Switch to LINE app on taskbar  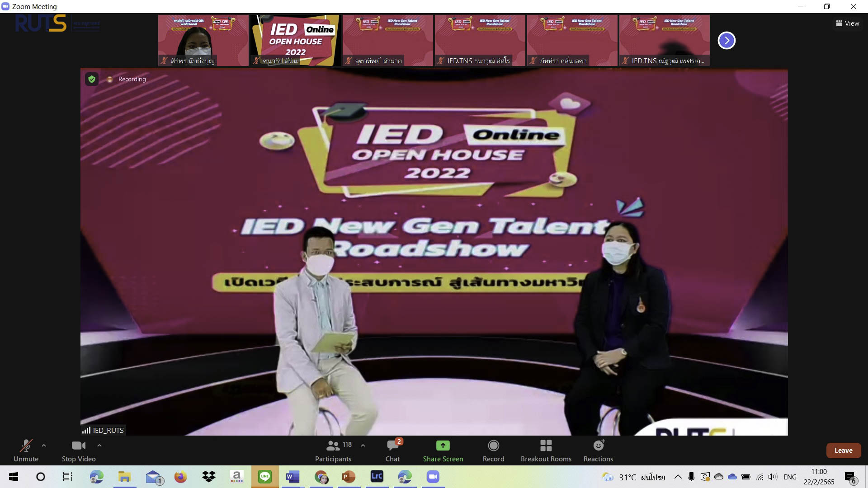(x=265, y=477)
